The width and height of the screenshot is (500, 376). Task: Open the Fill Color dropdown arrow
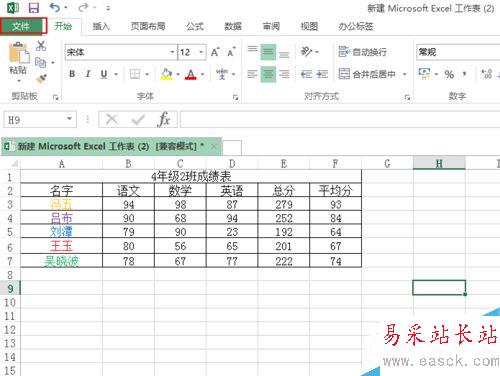178,74
